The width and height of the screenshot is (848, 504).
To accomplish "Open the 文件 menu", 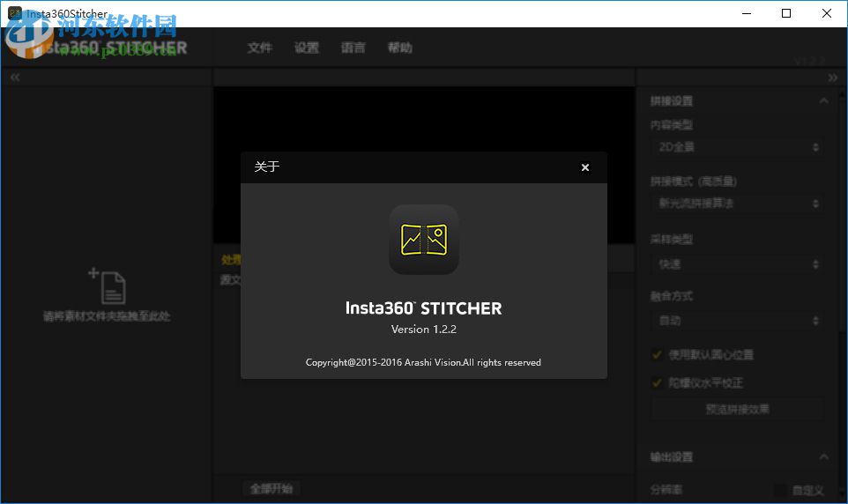I will click(259, 48).
